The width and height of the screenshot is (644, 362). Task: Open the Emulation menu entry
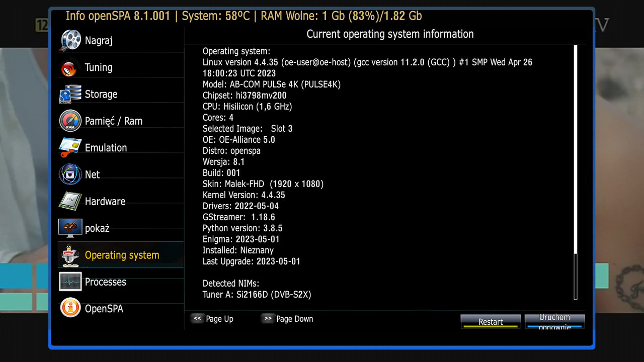tap(121, 148)
